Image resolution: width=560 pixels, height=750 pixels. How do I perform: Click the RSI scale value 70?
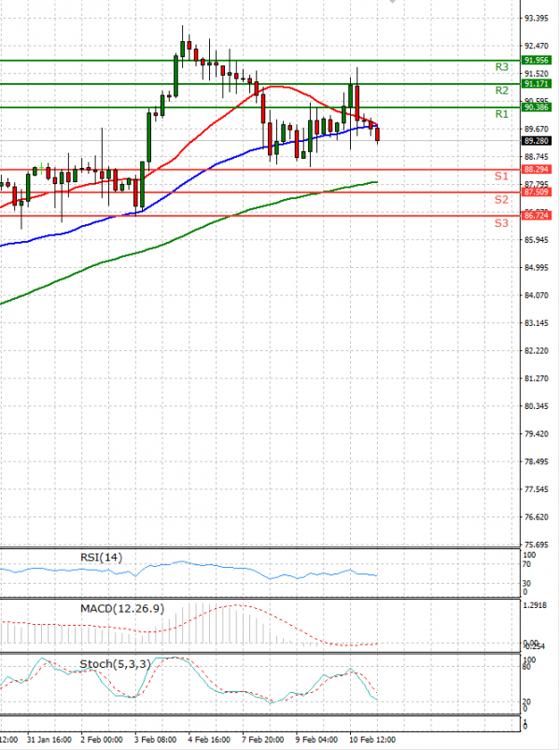(526, 564)
